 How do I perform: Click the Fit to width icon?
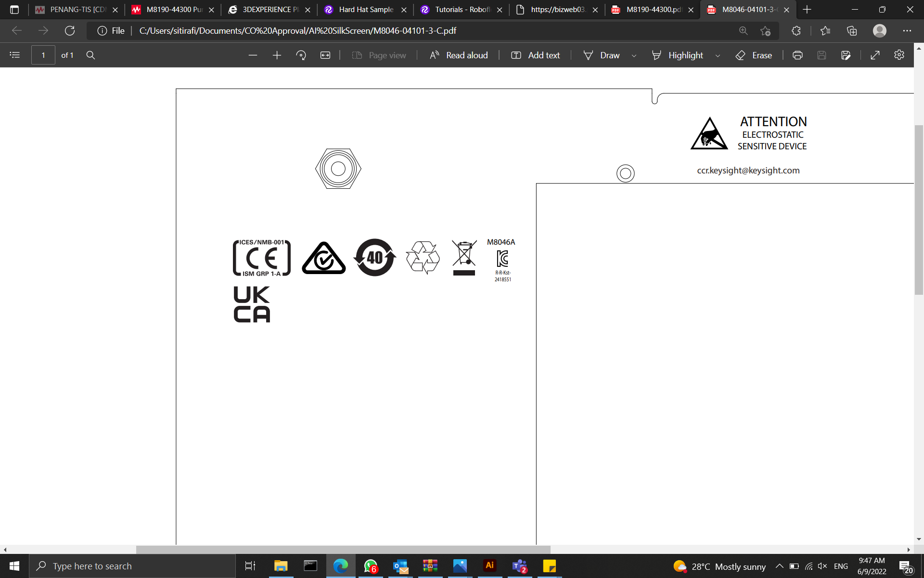tap(325, 55)
